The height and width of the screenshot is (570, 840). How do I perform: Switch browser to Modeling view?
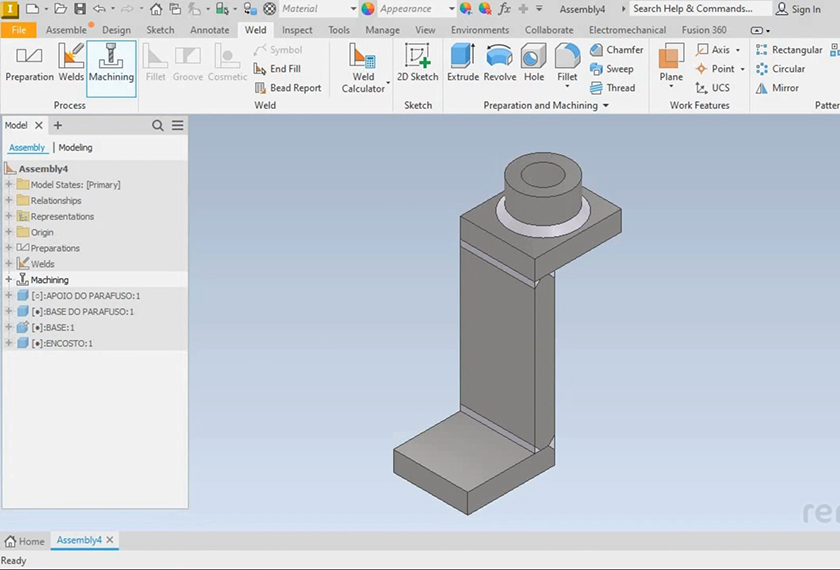pos(75,148)
